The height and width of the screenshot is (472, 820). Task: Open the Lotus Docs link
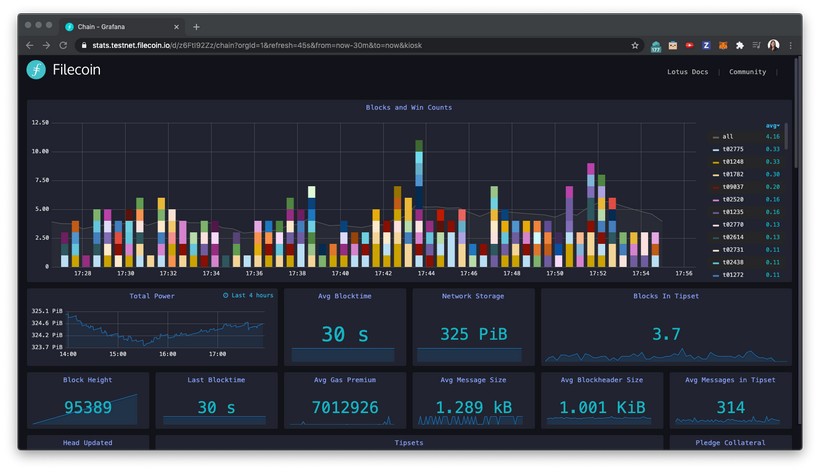click(x=687, y=72)
